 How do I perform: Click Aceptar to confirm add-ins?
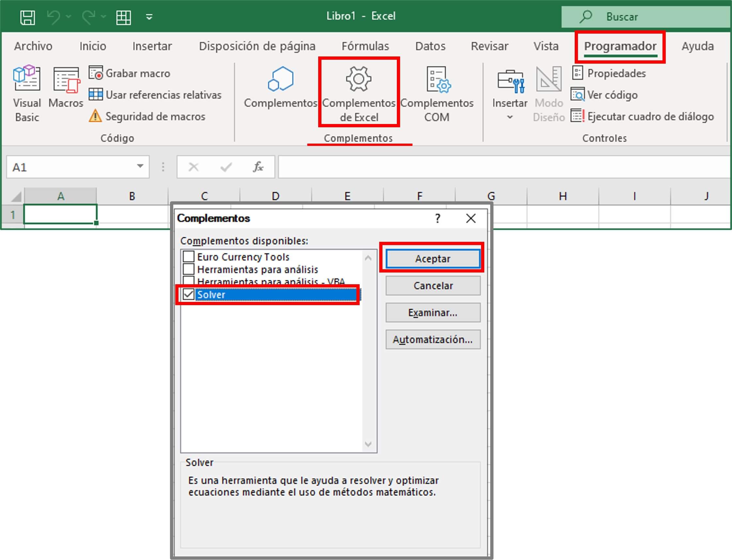[432, 258]
